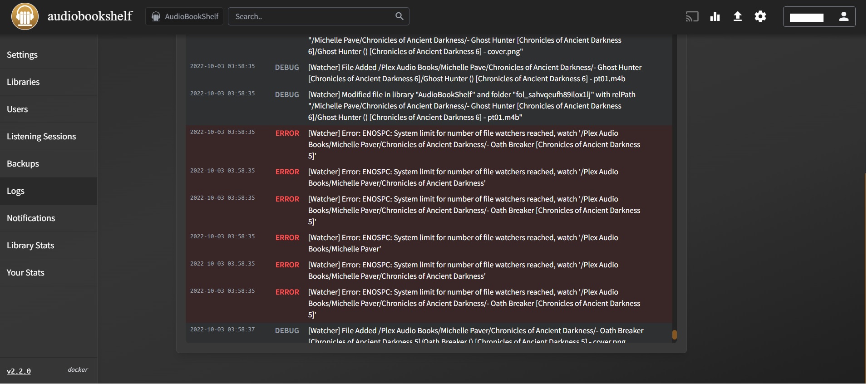Image resolution: width=868 pixels, height=384 pixels.
Task: Select DEBUG File Added pt01.m4b log entry
Action: pos(429,73)
